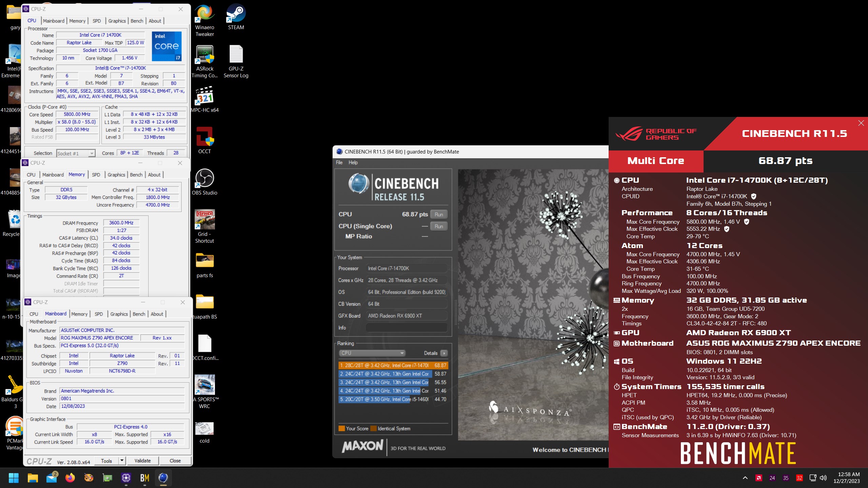This screenshot has height=488, width=868.
Task: Click the Cinebench Info input field
Action: click(406, 327)
